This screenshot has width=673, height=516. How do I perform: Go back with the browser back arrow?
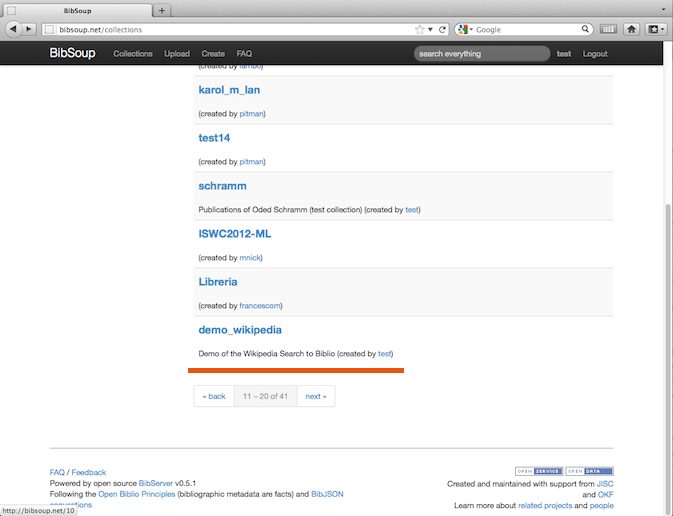tap(13, 29)
